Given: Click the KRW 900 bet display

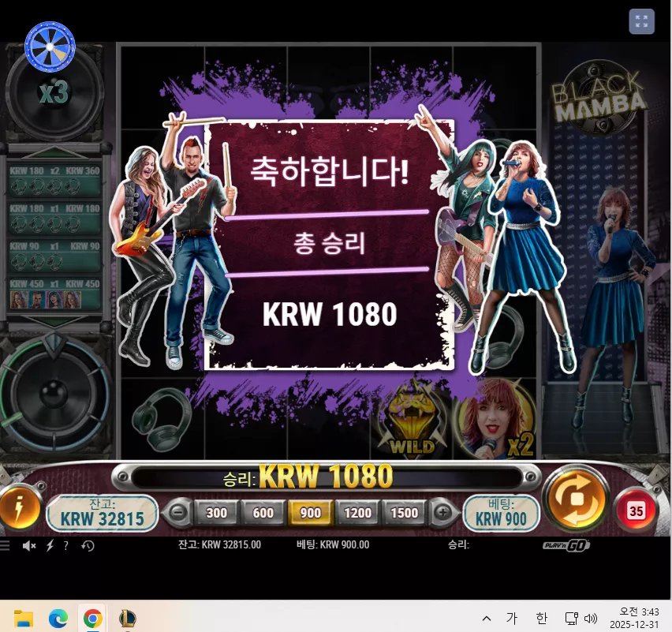Looking at the screenshot, I should click(x=501, y=513).
